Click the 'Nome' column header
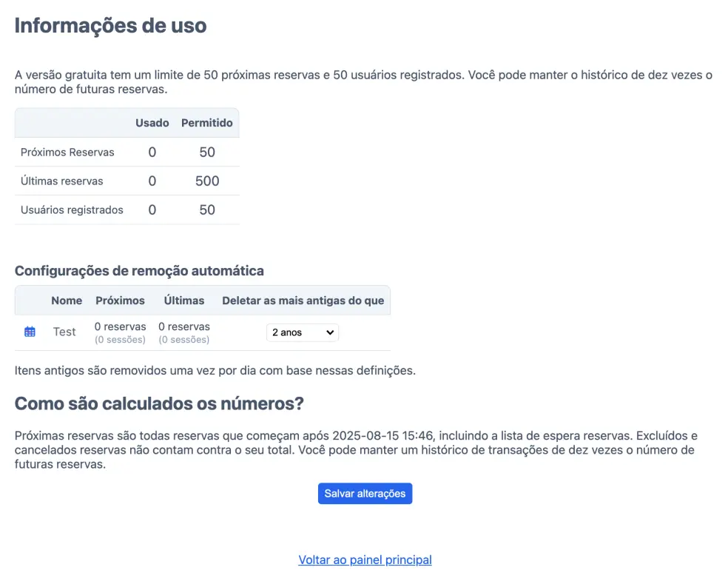The width and height of the screenshot is (728, 587). pos(67,301)
